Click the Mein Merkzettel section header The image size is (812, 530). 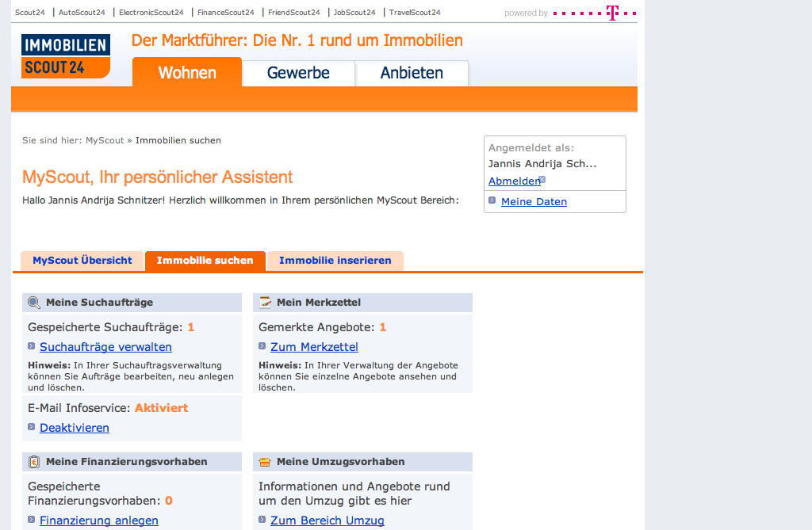point(362,303)
